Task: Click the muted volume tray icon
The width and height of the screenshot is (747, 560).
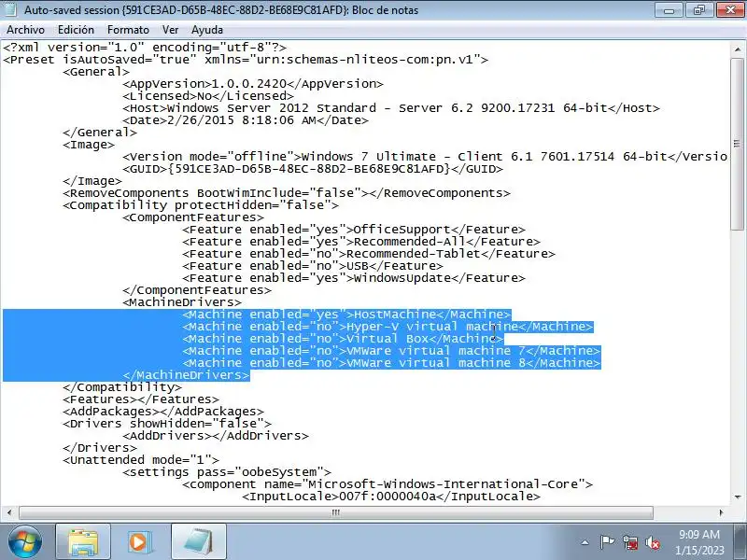Action: pos(653,542)
